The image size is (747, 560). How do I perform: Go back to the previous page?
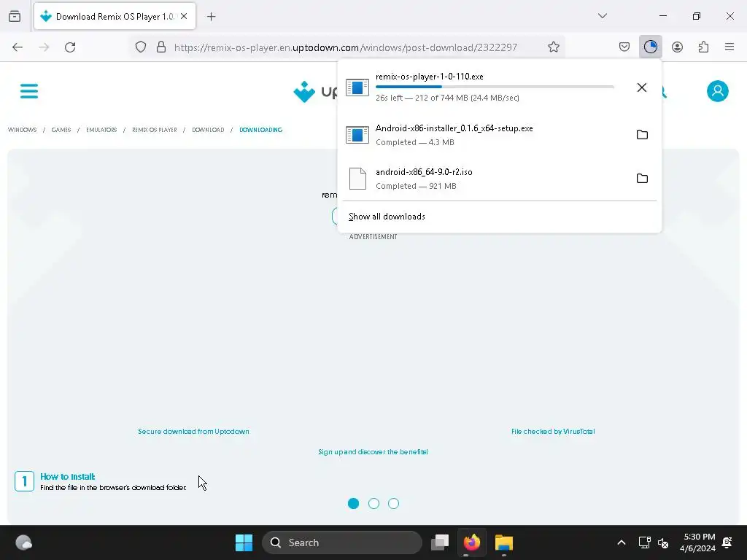(18, 47)
